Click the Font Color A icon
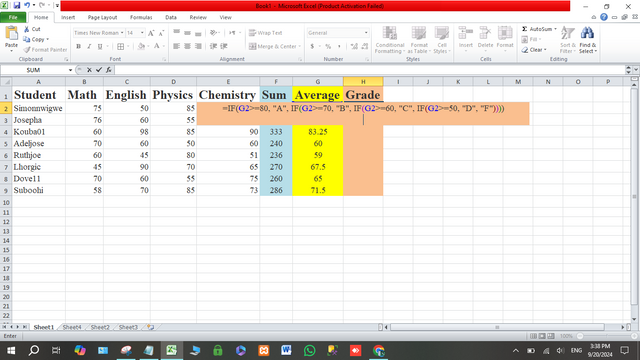 click(x=157, y=47)
